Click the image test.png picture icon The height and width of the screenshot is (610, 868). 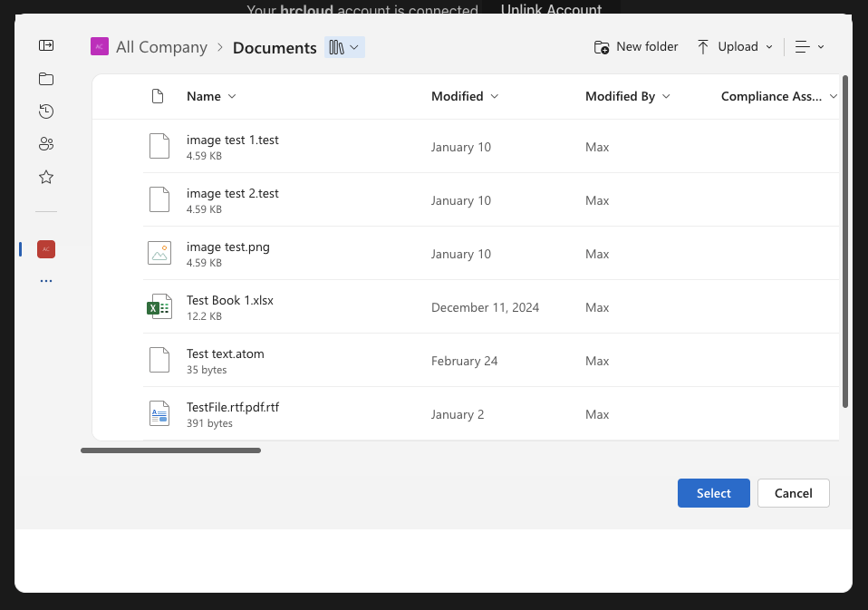(159, 253)
